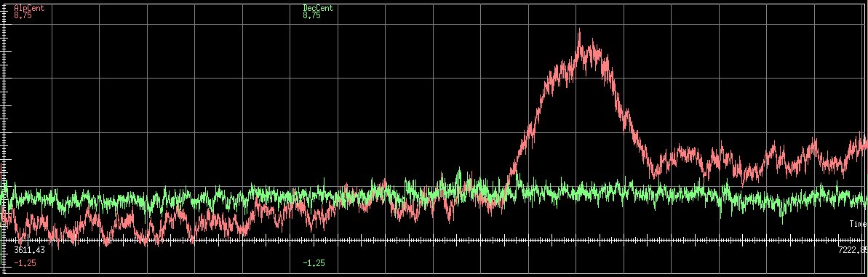Click the green -1.25 lower limit
Viewport: 868px width, 277px height.
coord(314,263)
